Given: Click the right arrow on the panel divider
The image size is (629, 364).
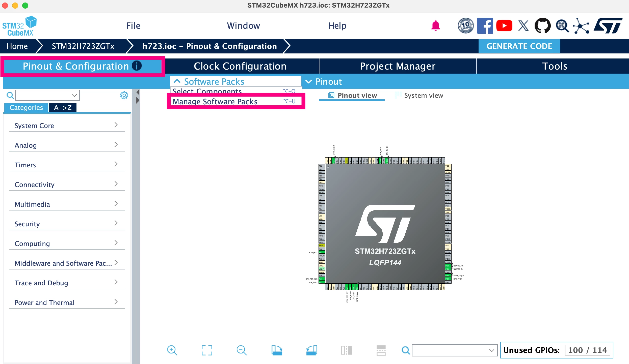Looking at the screenshot, I should (x=138, y=101).
